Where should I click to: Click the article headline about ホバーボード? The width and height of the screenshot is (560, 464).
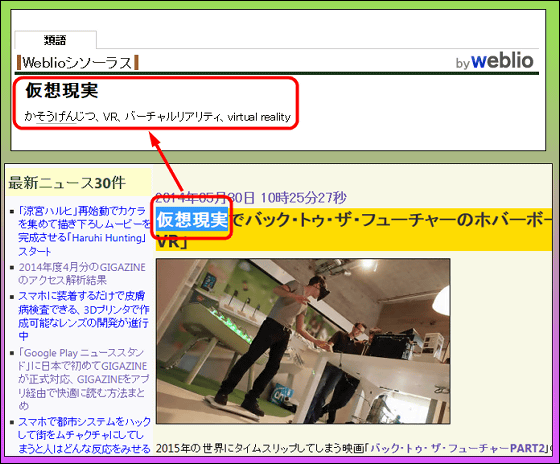[354, 229]
